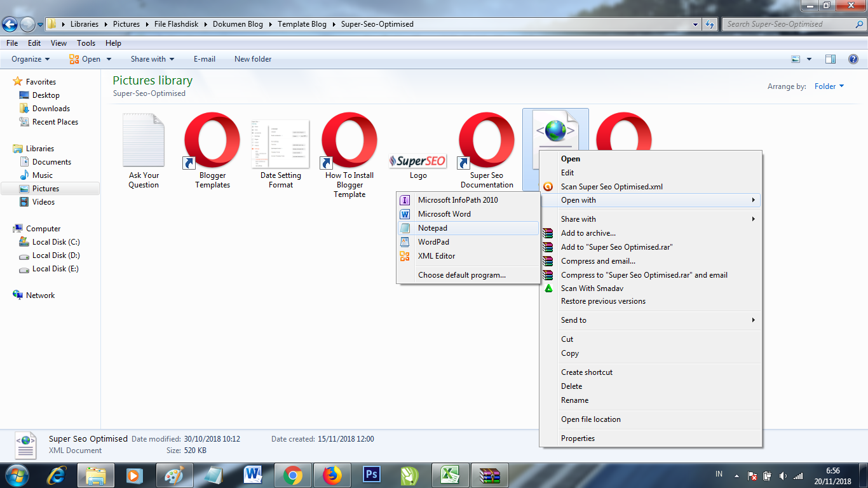This screenshot has width=868, height=488.
Task: Pick WordPad from the submenu
Action: click(468, 242)
